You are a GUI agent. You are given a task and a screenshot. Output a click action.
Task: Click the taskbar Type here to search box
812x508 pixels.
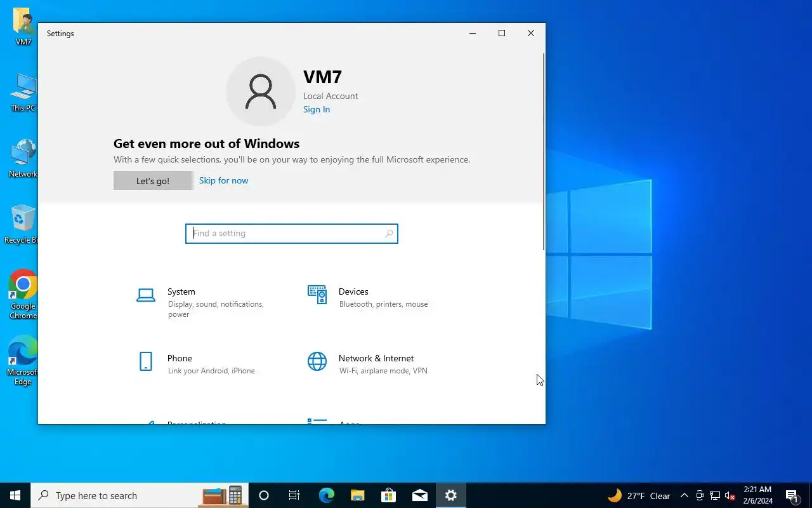(x=140, y=495)
